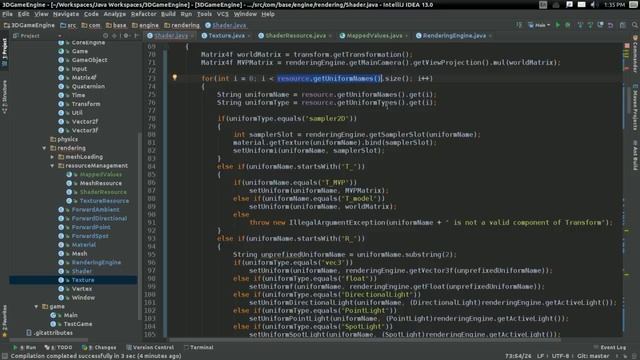Image resolution: width=640 pixels, height=360 pixels.
Task: Click the Project panel horizontal scrollbar
Action: click(x=49, y=339)
